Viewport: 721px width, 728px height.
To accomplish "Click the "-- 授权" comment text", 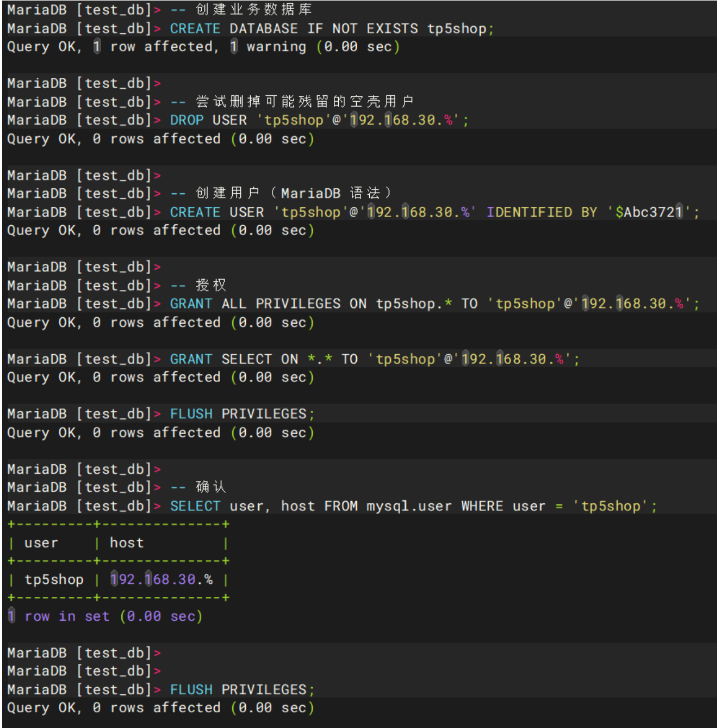I will pyautogui.click(x=198, y=285).
